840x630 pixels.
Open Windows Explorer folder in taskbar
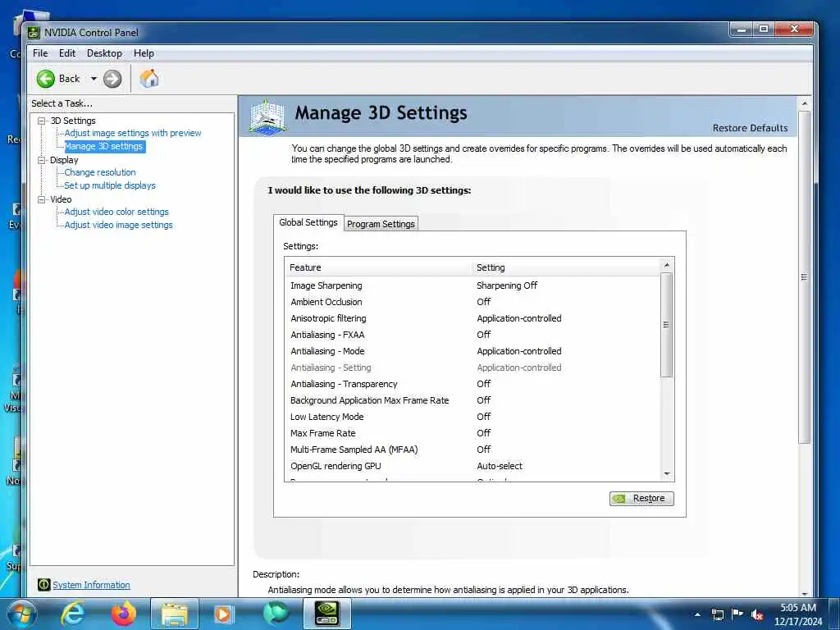pos(175,614)
